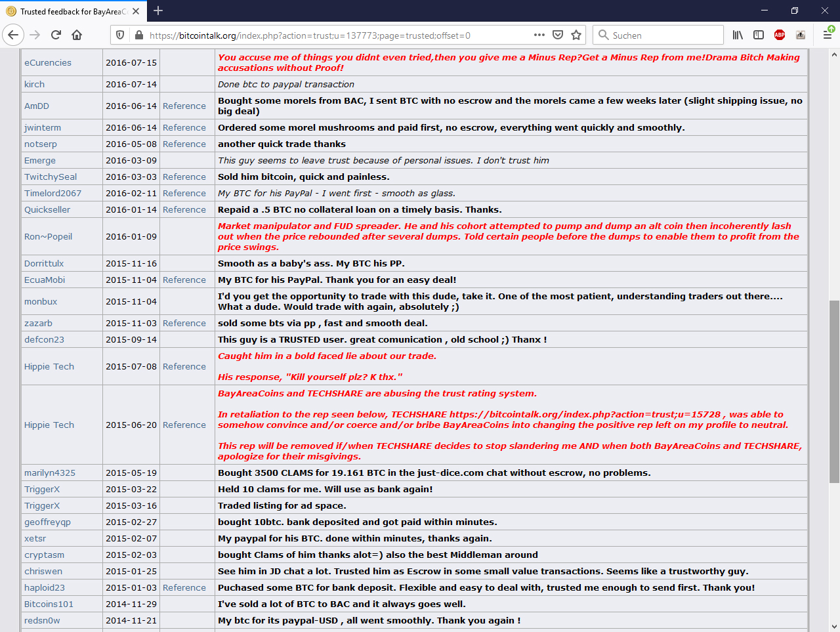Screen dimensions: 840x632
Task: Open jwinterm user profile
Action: 43,127
